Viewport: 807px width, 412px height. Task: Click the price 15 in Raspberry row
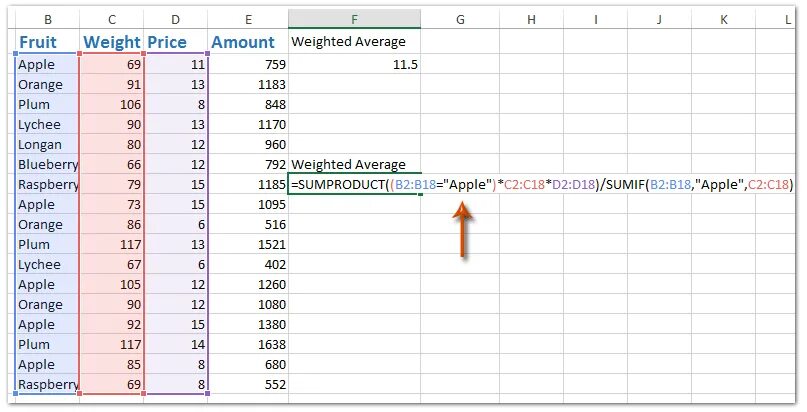click(x=176, y=184)
